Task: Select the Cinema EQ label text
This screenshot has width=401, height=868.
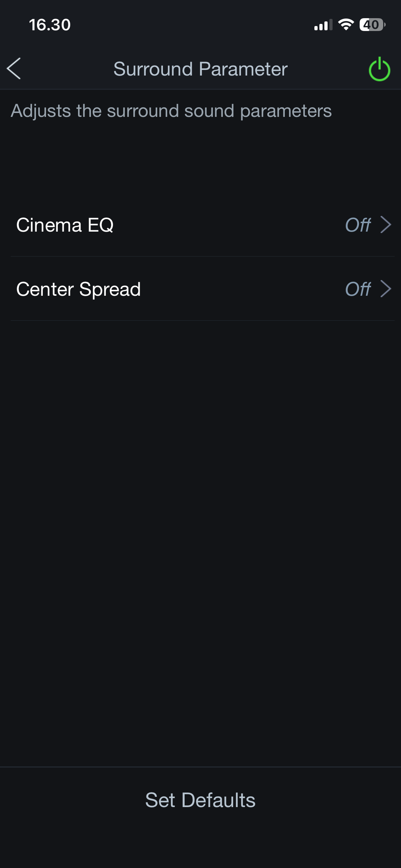Action: point(65,225)
